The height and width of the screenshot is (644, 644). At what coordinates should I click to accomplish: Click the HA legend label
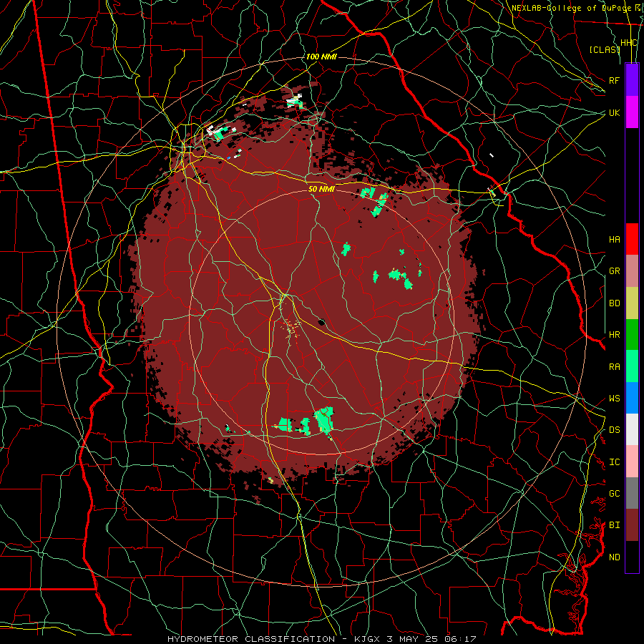pyautogui.click(x=614, y=239)
